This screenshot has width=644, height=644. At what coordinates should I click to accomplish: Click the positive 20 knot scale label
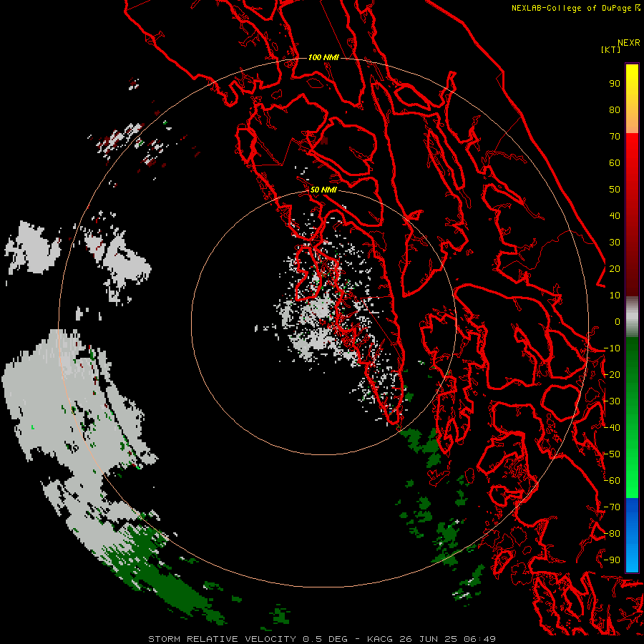[615, 268]
